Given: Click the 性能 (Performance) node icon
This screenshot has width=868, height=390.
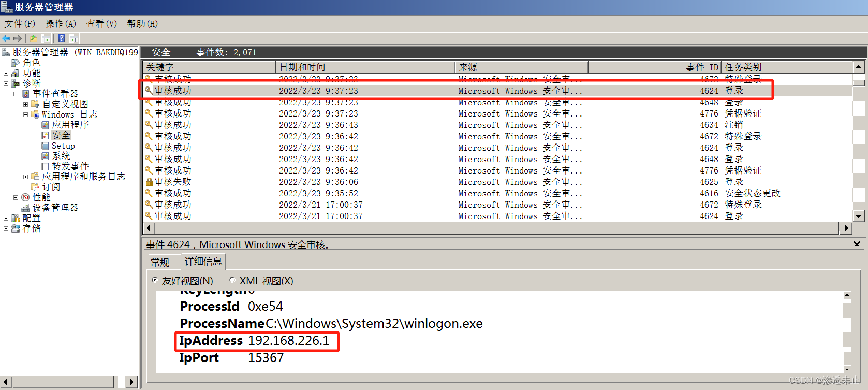Looking at the screenshot, I should tap(25, 197).
